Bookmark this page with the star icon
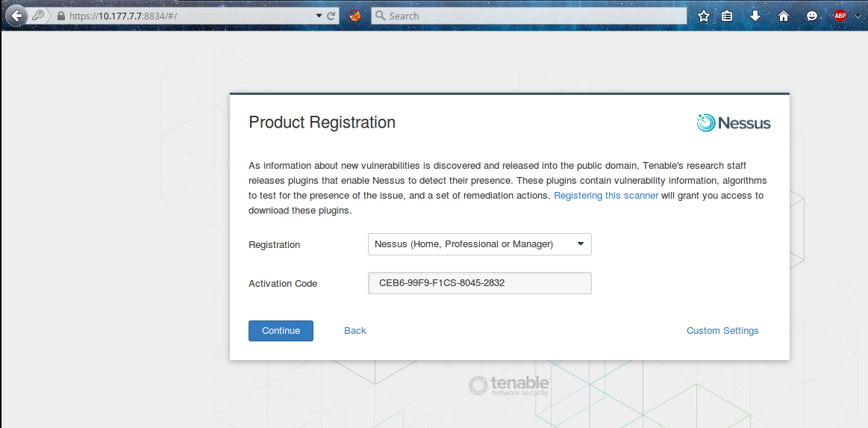The height and width of the screenshot is (428, 868). 703,16
